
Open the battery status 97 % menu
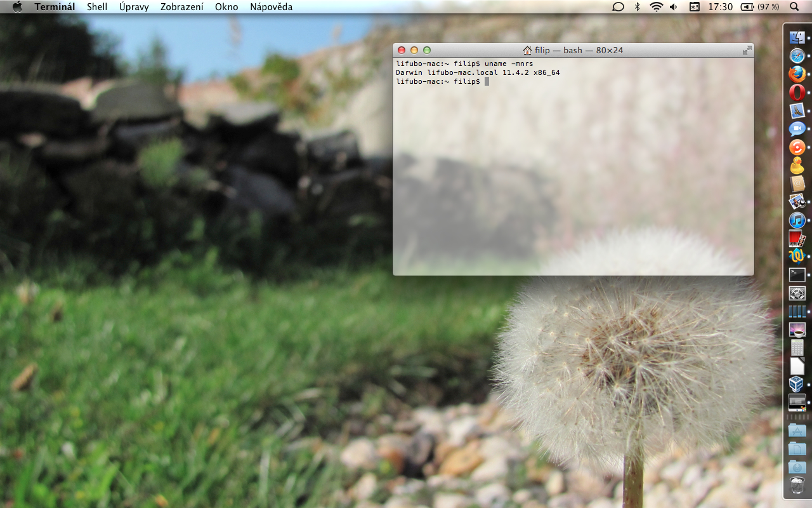tap(760, 7)
